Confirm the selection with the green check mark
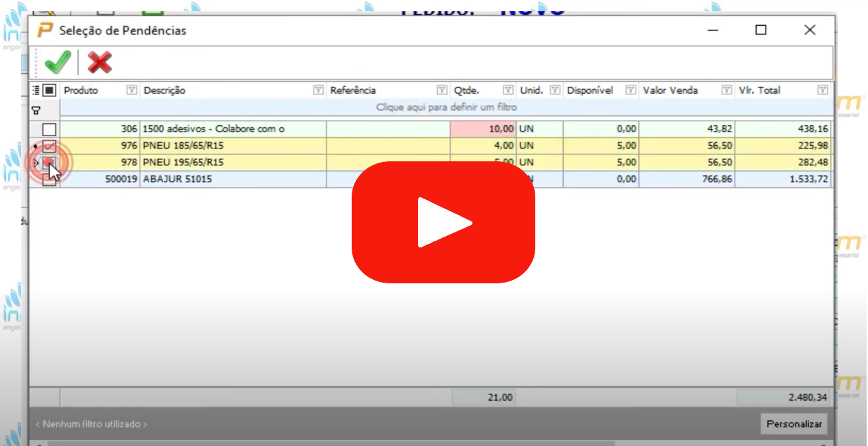Image resolution: width=868 pixels, height=446 pixels. tap(58, 63)
